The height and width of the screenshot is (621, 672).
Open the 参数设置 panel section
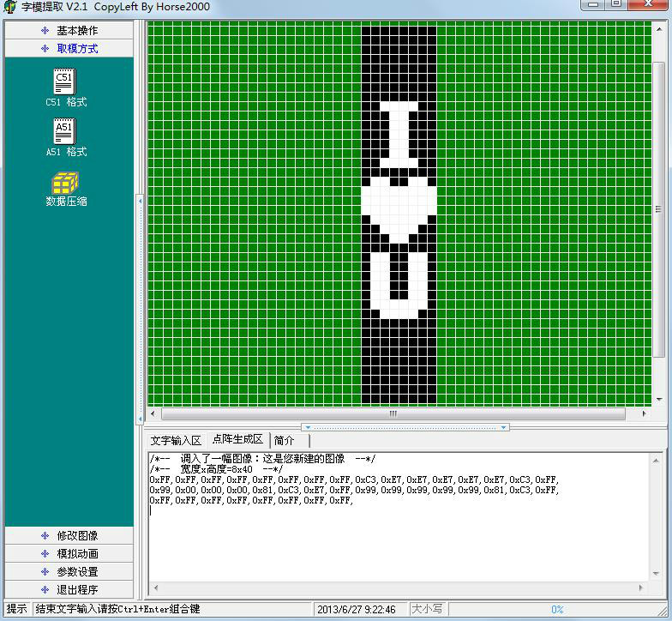tap(69, 572)
